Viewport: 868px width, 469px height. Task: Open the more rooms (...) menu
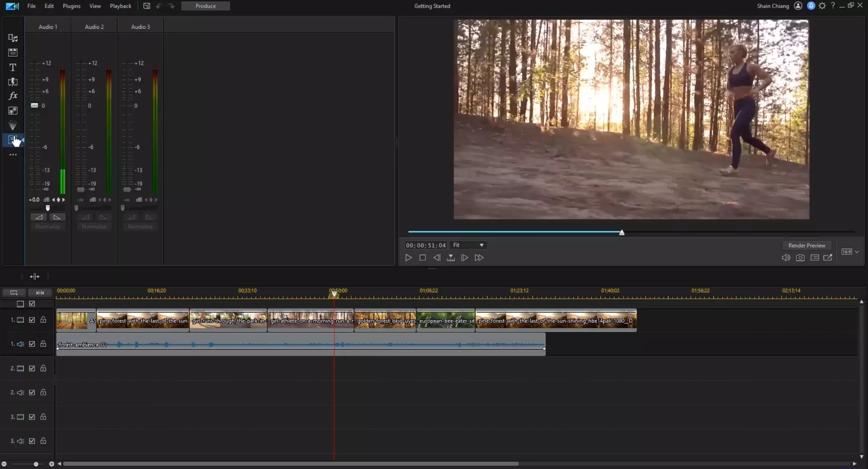pyautogui.click(x=13, y=155)
